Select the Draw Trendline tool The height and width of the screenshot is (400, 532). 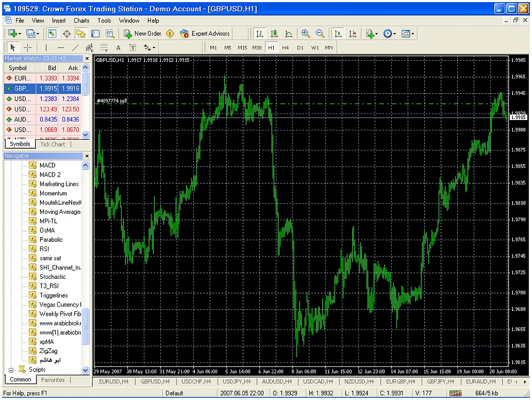tap(75, 47)
